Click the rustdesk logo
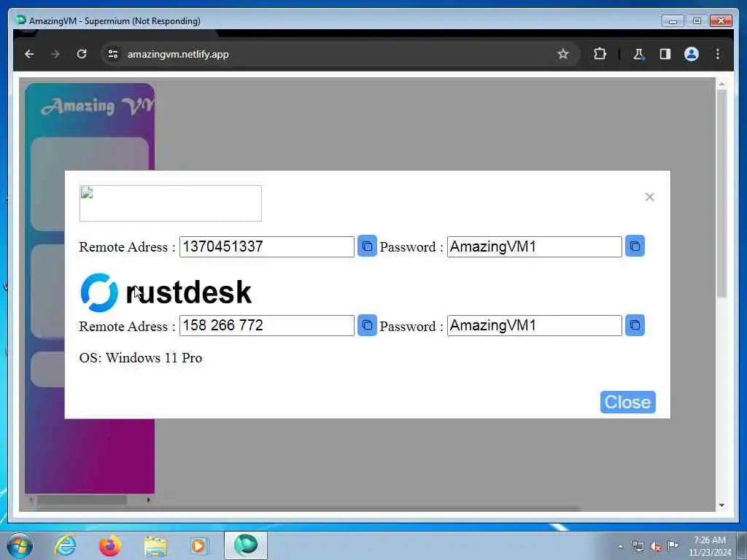 [x=166, y=292]
